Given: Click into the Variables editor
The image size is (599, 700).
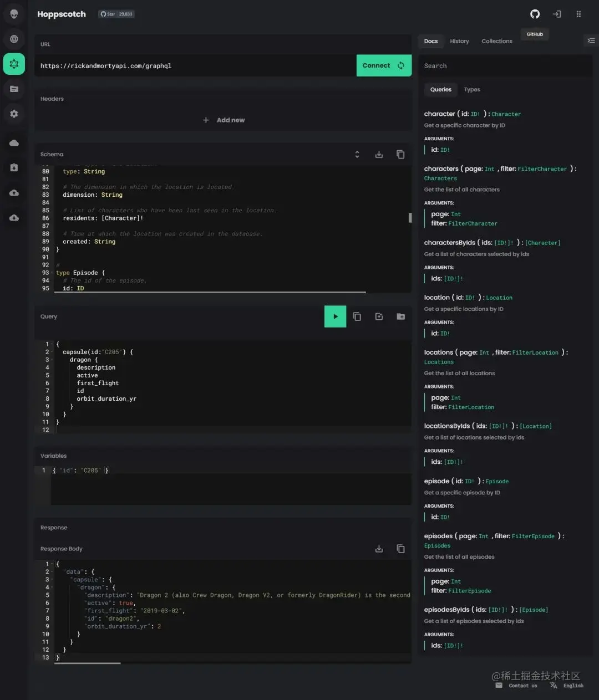Looking at the screenshot, I should (231, 486).
